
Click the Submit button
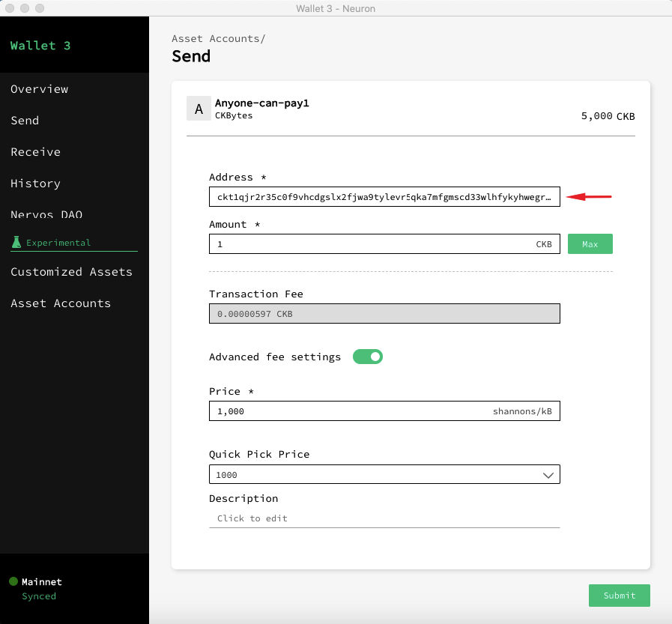619,596
